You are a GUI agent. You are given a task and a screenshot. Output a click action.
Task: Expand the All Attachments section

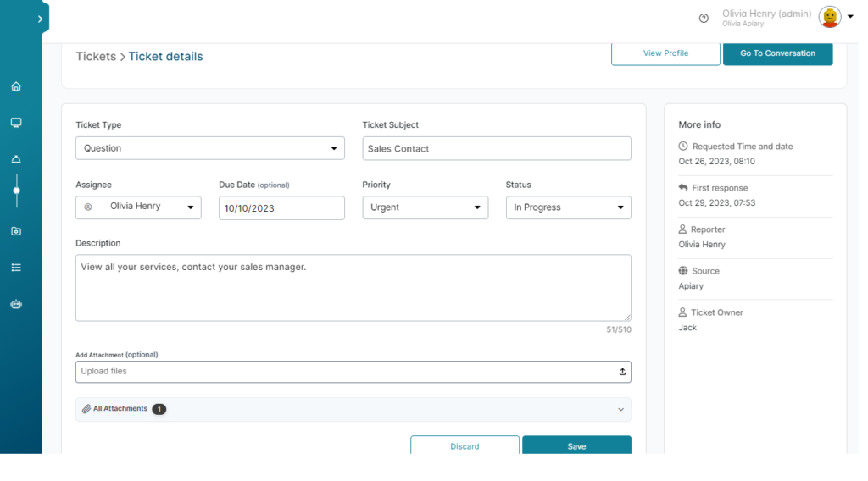(x=353, y=410)
